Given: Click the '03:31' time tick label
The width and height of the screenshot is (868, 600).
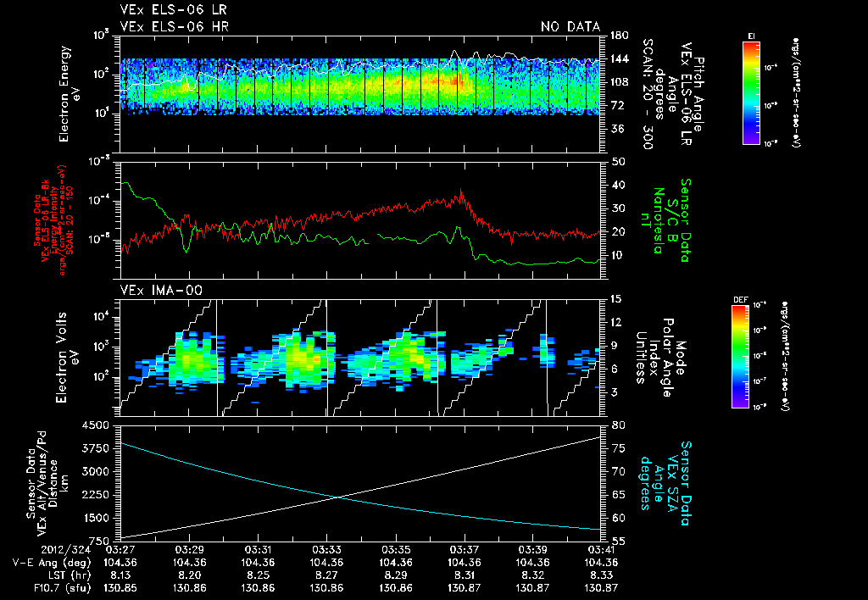Looking at the screenshot, I should click(258, 550).
